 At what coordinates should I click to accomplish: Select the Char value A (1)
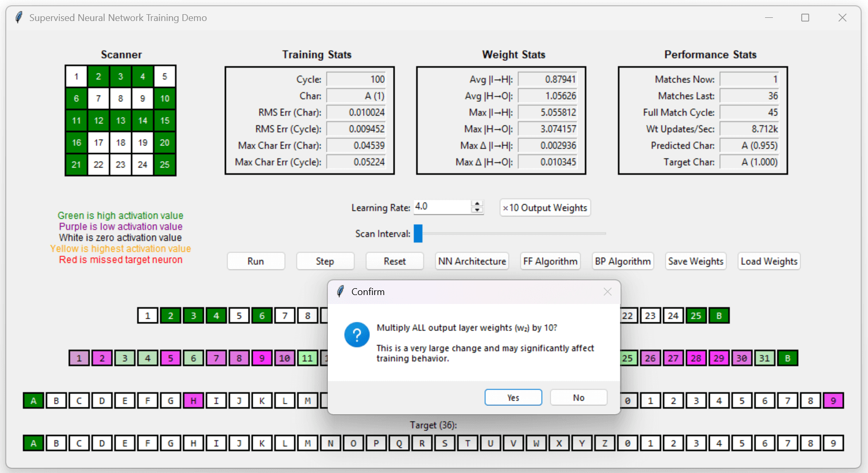point(356,96)
